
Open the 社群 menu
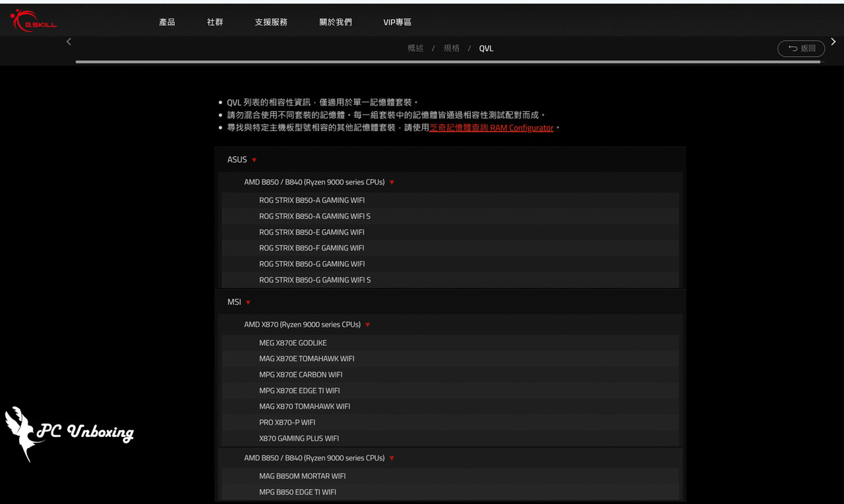point(215,22)
